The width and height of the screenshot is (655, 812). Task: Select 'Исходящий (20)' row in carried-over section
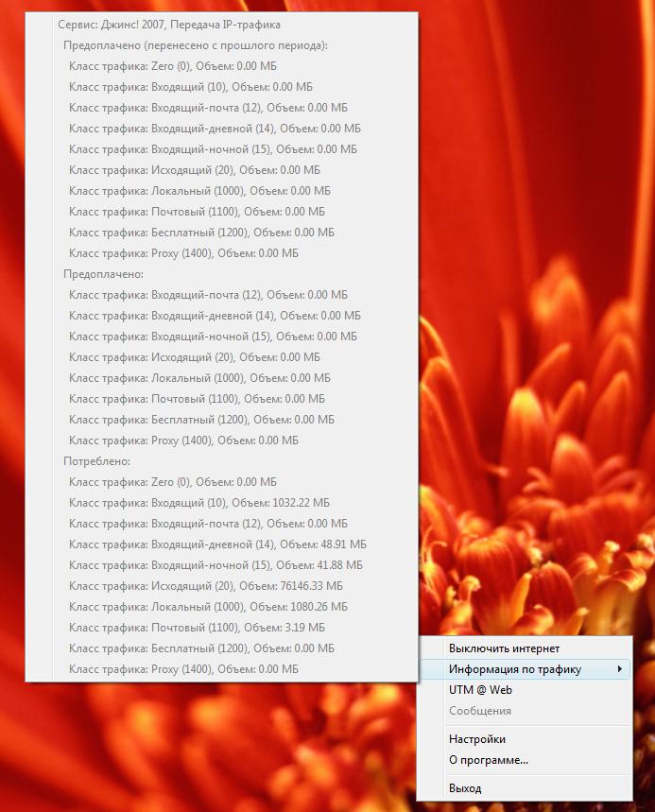(221, 170)
